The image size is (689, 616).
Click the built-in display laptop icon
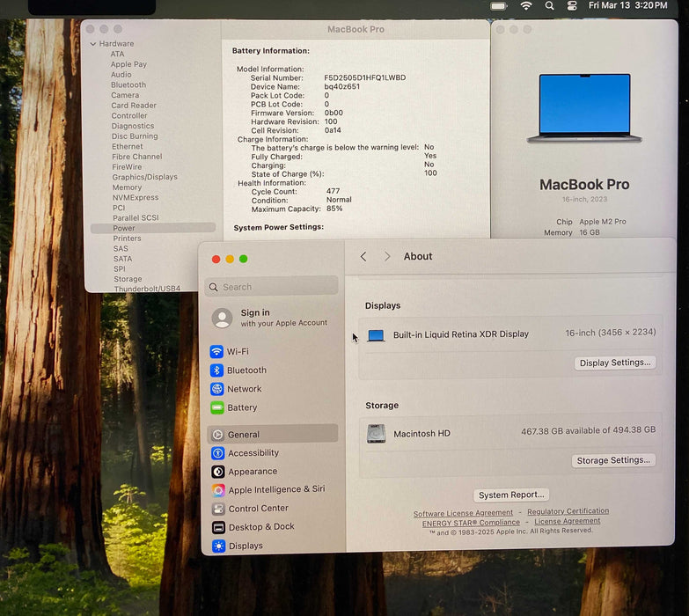[376, 335]
